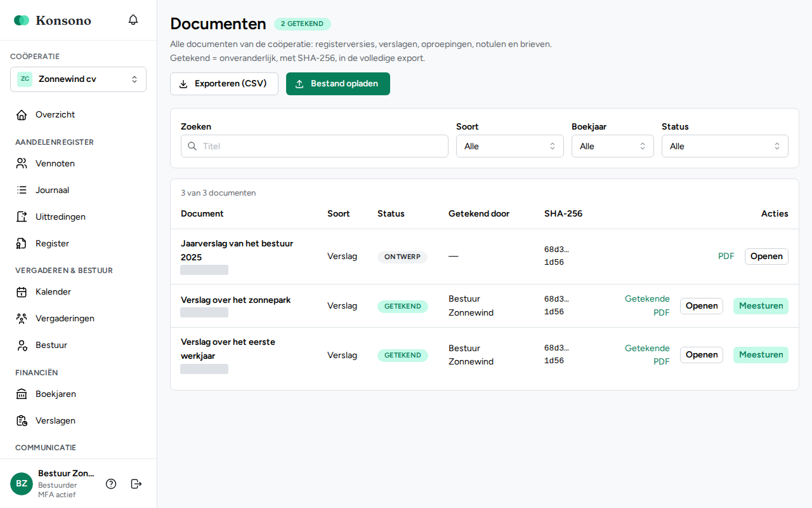This screenshot has width=812, height=508.
Task: Open Register menu item
Action: tap(78, 244)
